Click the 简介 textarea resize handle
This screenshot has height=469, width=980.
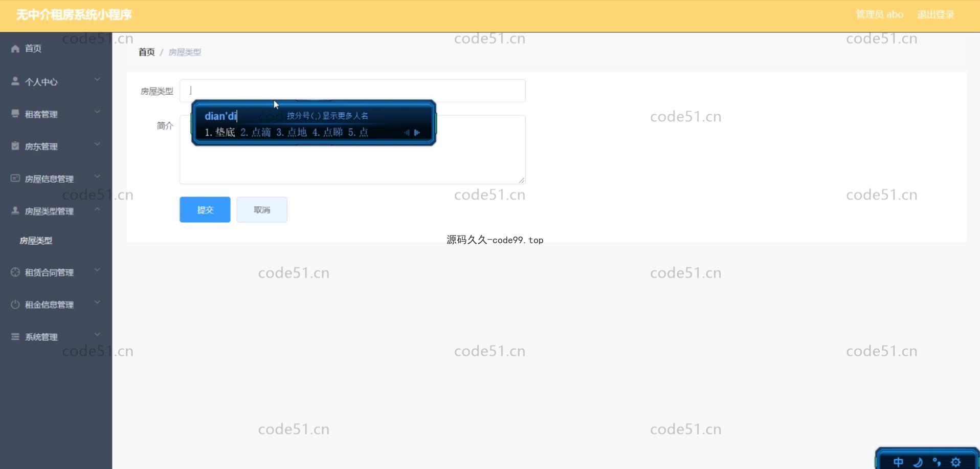[x=522, y=180]
